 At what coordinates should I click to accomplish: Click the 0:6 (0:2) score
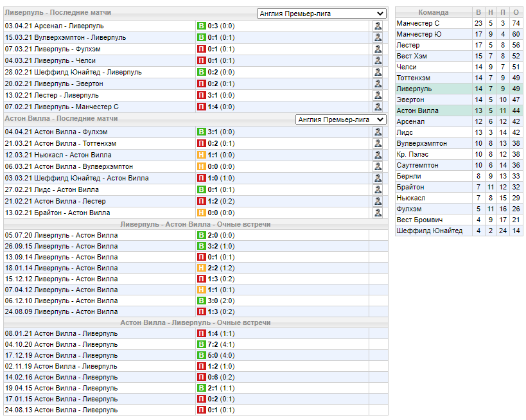(221, 377)
